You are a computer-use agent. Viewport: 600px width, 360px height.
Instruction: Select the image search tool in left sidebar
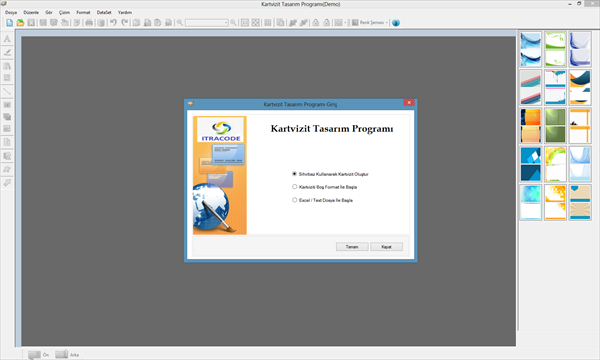pyautogui.click(x=7, y=156)
